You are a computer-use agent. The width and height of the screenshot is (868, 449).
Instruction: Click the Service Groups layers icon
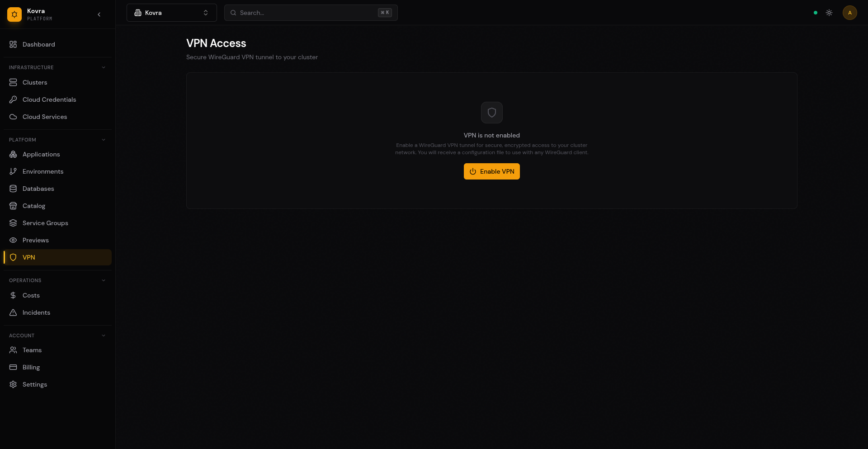point(13,223)
